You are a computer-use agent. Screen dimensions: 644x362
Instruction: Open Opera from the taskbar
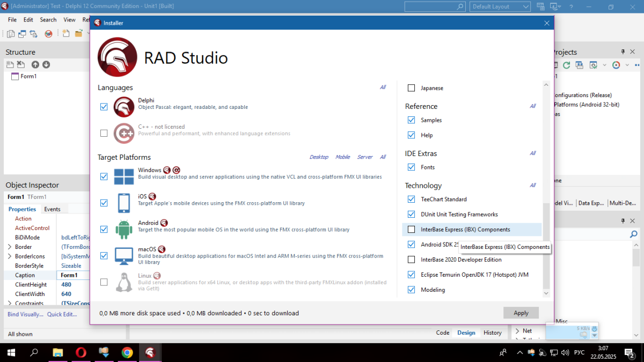[81, 352]
